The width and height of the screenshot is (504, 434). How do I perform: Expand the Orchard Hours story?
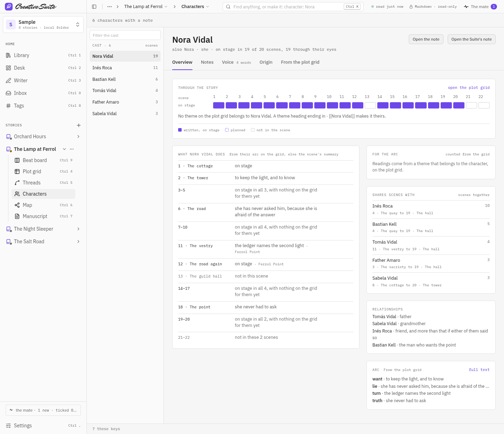(78, 136)
